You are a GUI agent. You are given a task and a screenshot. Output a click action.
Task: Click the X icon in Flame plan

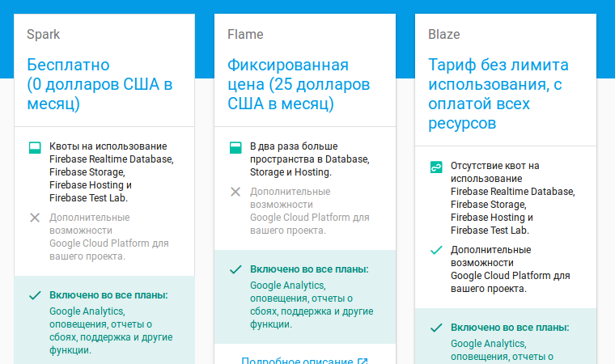[235, 192]
